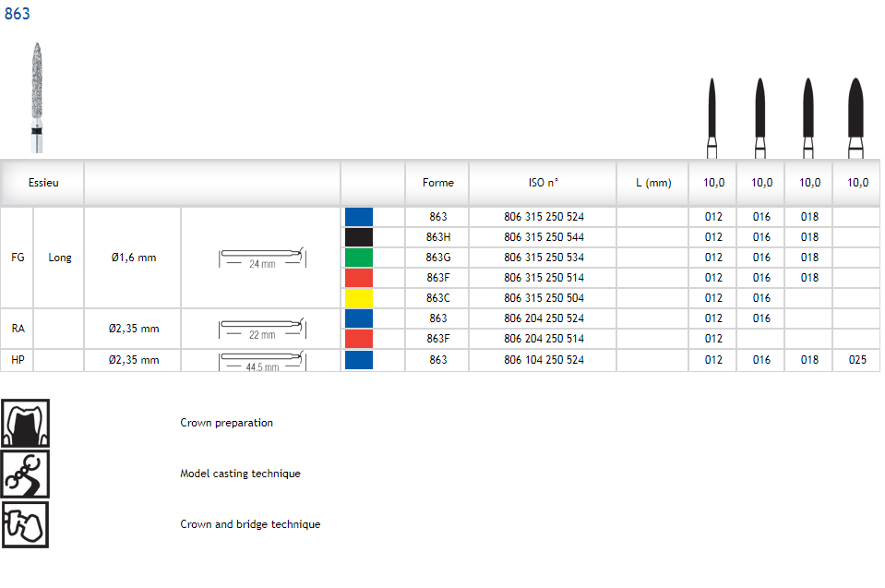This screenshot has width=885, height=588.
Task: Select the widest bur silhouette icon
Action: [856, 117]
